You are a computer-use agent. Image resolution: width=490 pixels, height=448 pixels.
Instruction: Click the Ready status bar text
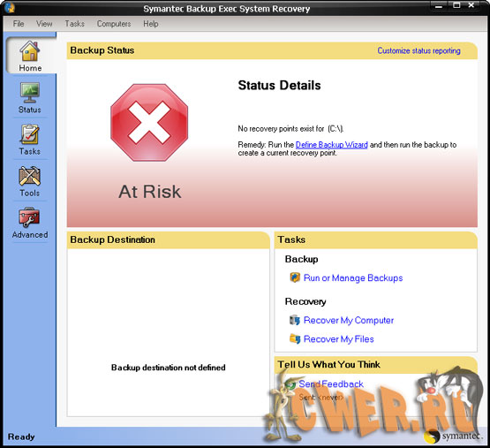(21, 437)
